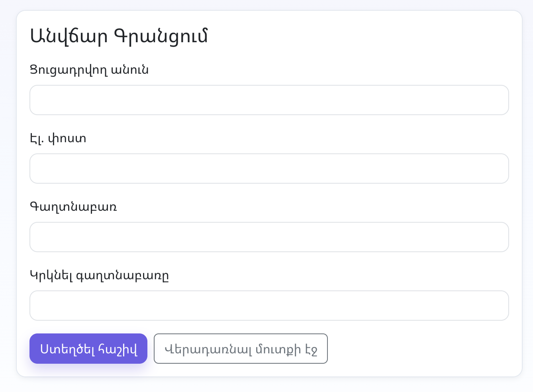Click the Կրկնել գաղտնաբառը label
Viewport: 533px width, 392px height.
[99, 275]
